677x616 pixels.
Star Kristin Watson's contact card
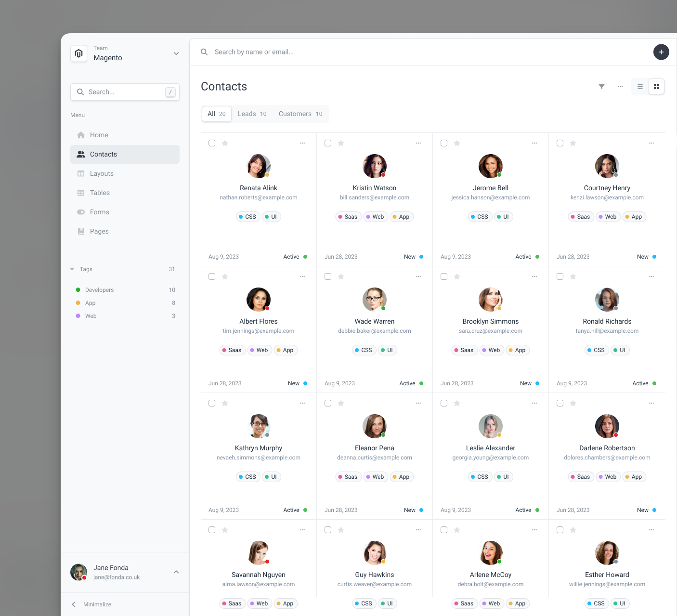pyautogui.click(x=341, y=143)
